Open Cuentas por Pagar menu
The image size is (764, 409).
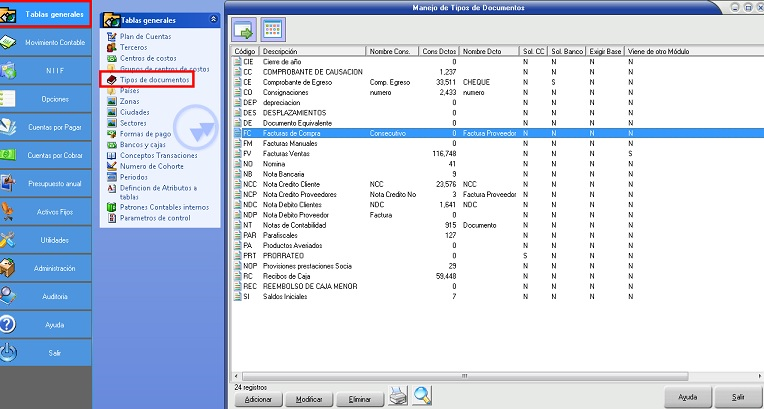pos(55,128)
